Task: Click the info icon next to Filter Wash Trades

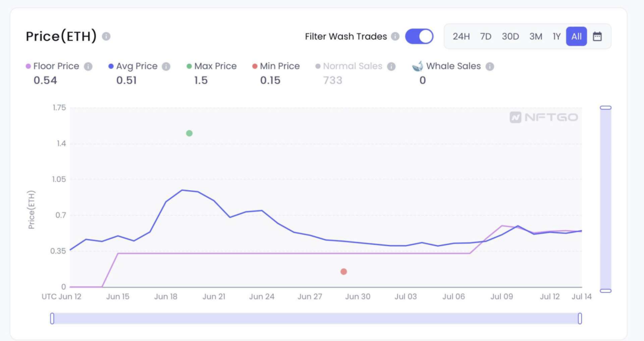Action: [395, 36]
